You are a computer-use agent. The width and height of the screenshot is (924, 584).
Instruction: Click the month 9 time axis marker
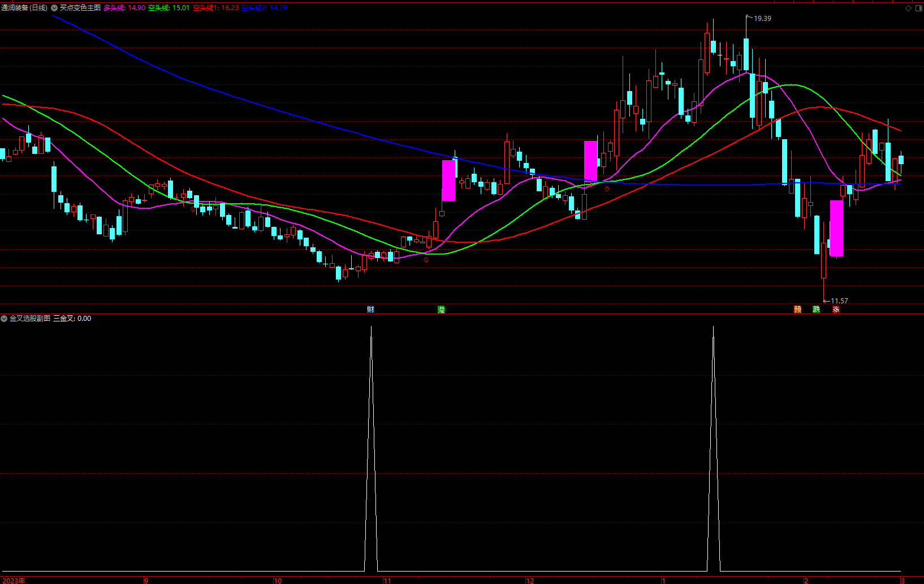click(146, 581)
